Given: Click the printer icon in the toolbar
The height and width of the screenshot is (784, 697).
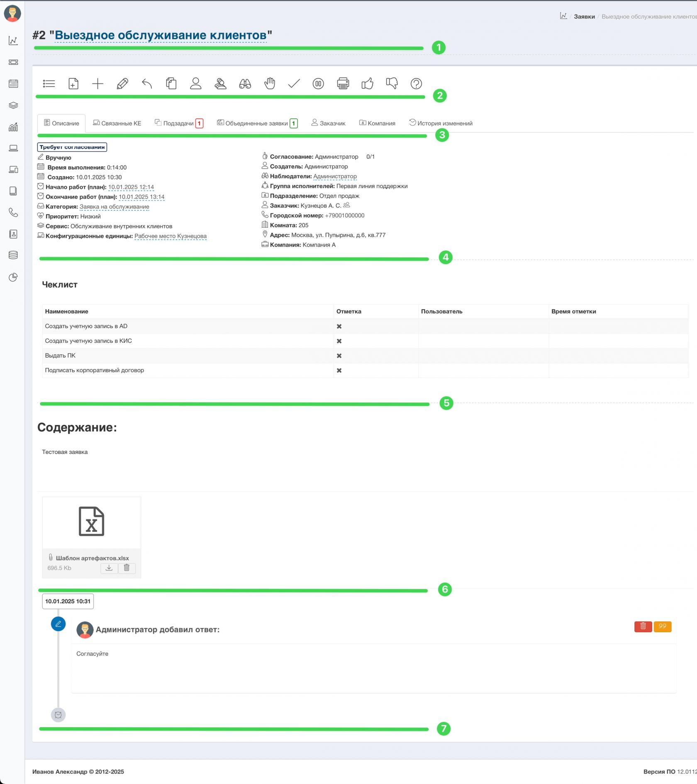Looking at the screenshot, I should [343, 84].
